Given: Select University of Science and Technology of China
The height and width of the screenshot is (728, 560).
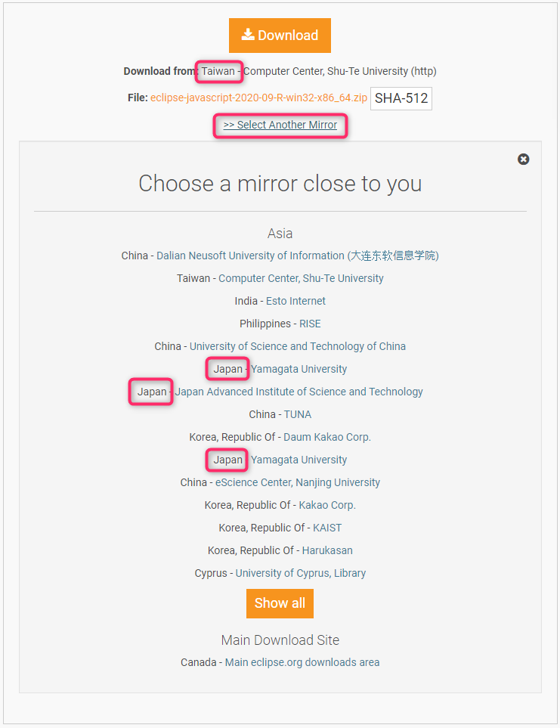Looking at the screenshot, I should [x=298, y=346].
